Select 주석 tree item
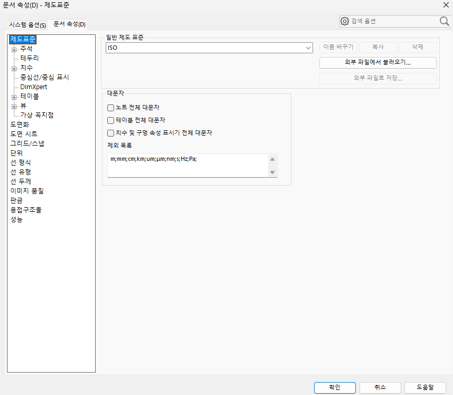This screenshot has height=395, width=453. click(26, 49)
